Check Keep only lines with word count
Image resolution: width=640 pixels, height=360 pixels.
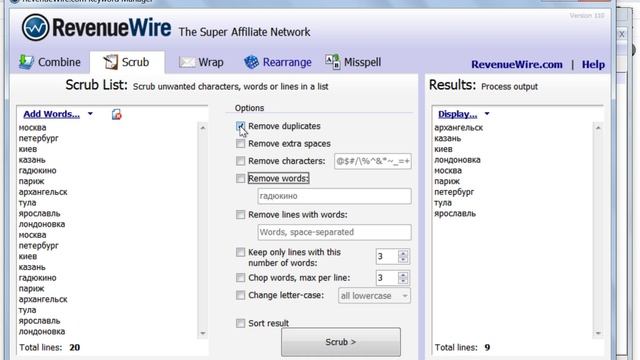coord(240,252)
